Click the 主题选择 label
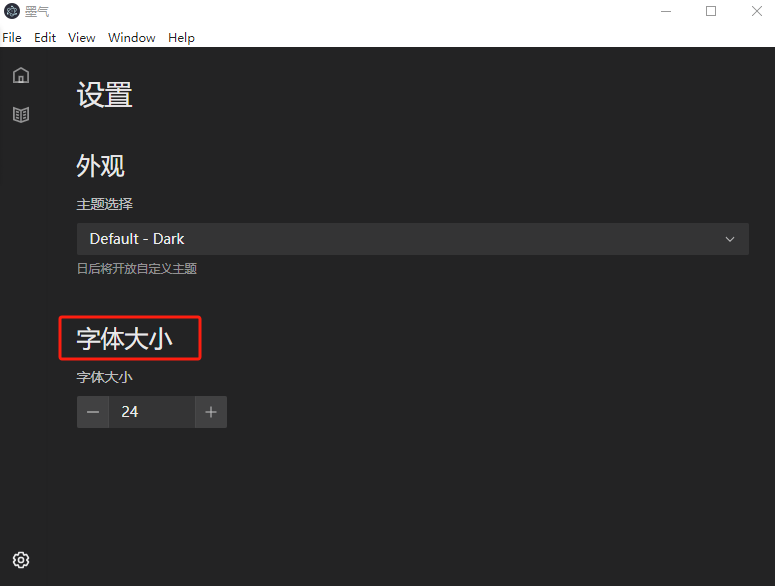The image size is (775, 586). (x=105, y=204)
